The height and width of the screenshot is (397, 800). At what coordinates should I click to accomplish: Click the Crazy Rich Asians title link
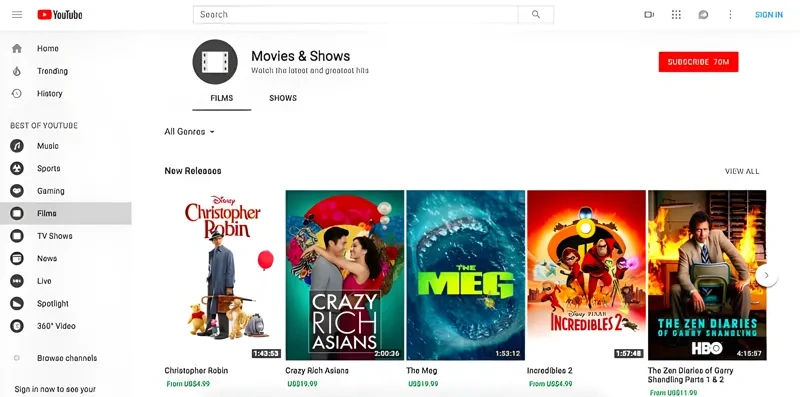click(317, 370)
